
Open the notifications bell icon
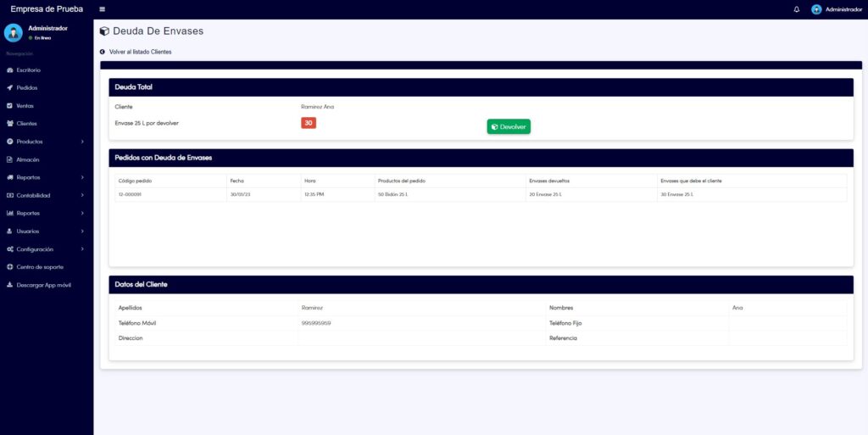(x=797, y=9)
